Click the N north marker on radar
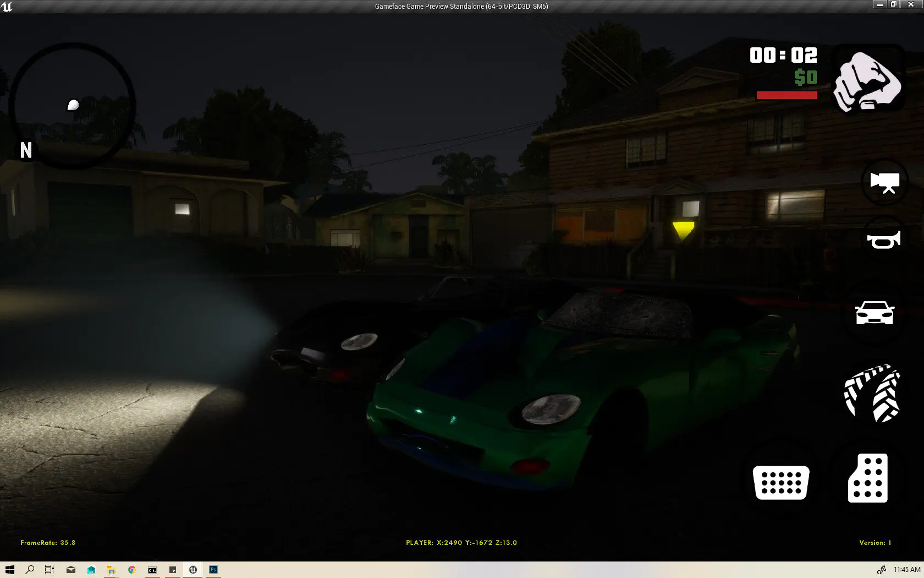This screenshot has height=578, width=924. pyautogui.click(x=26, y=150)
